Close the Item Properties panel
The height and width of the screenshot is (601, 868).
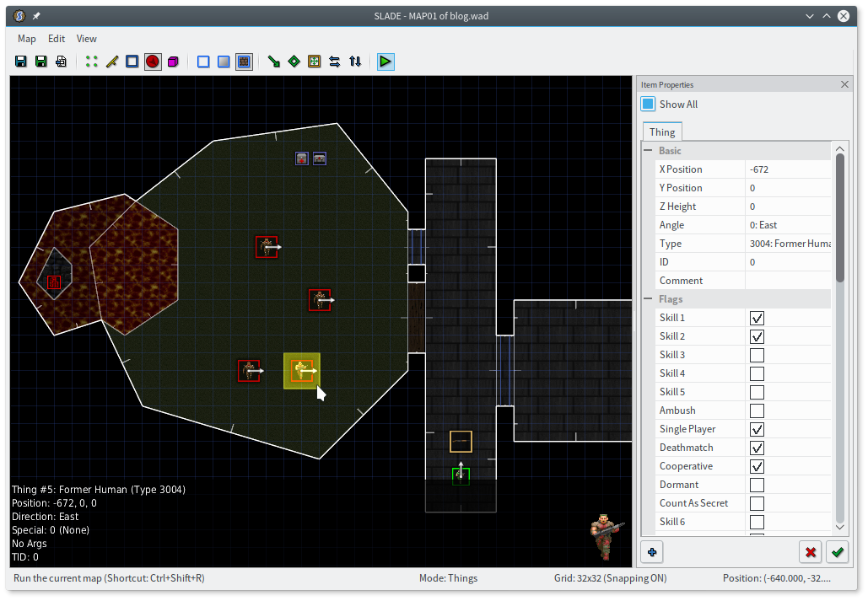tap(844, 84)
